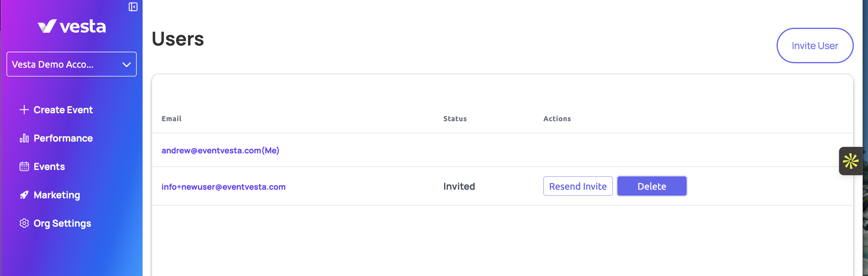Screen dimensions: 868x276
Task: Open the yellow starburst widget
Action: [851, 161]
